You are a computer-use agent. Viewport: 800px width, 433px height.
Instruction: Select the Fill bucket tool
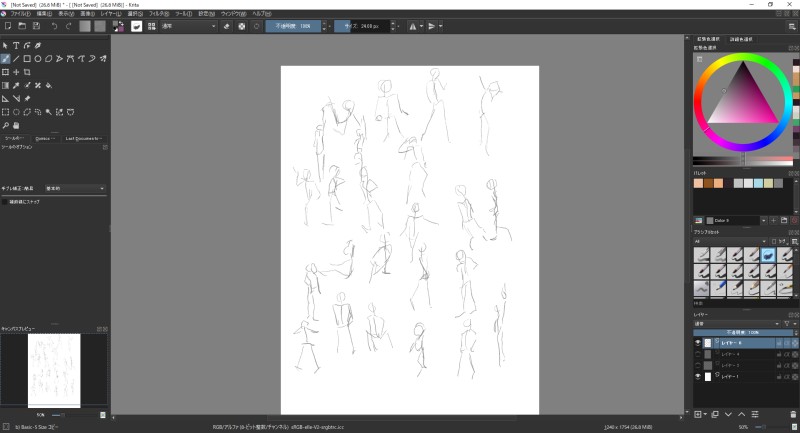[x=49, y=85]
